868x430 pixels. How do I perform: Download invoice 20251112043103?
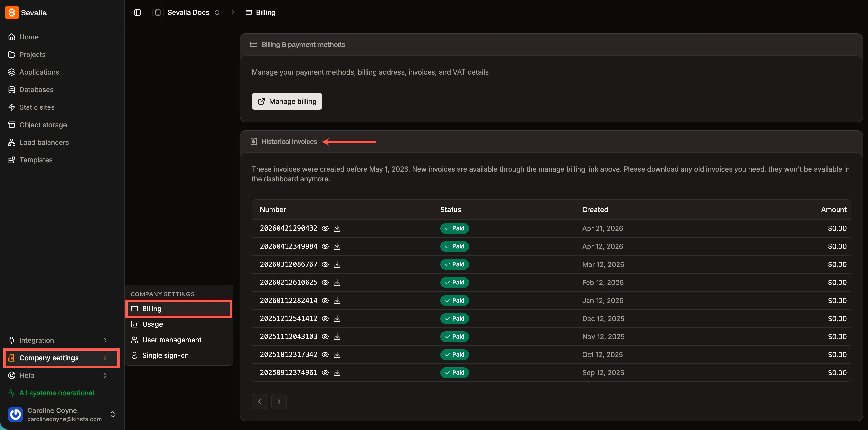coord(337,337)
